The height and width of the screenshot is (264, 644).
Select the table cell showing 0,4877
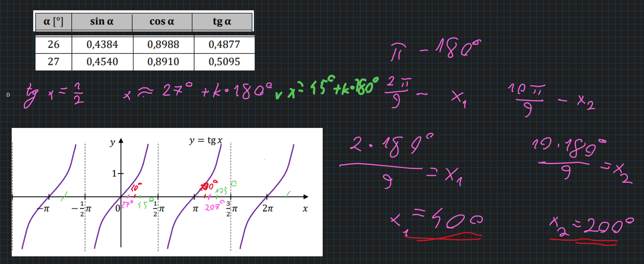(224, 44)
